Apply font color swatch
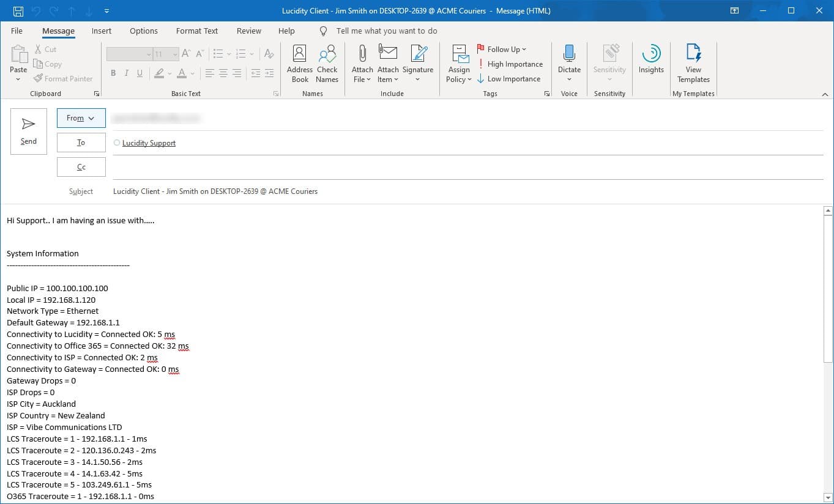This screenshot has height=504, width=834. click(x=182, y=73)
